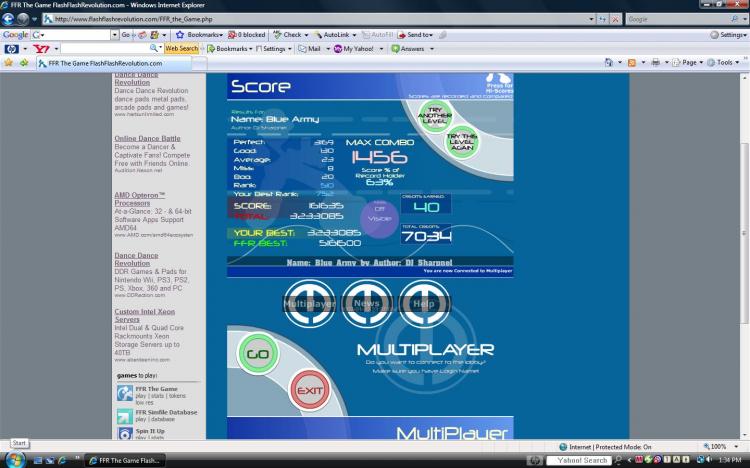Select Try This Level Again button
This screenshot has height=468, width=750.
tap(463, 141)
